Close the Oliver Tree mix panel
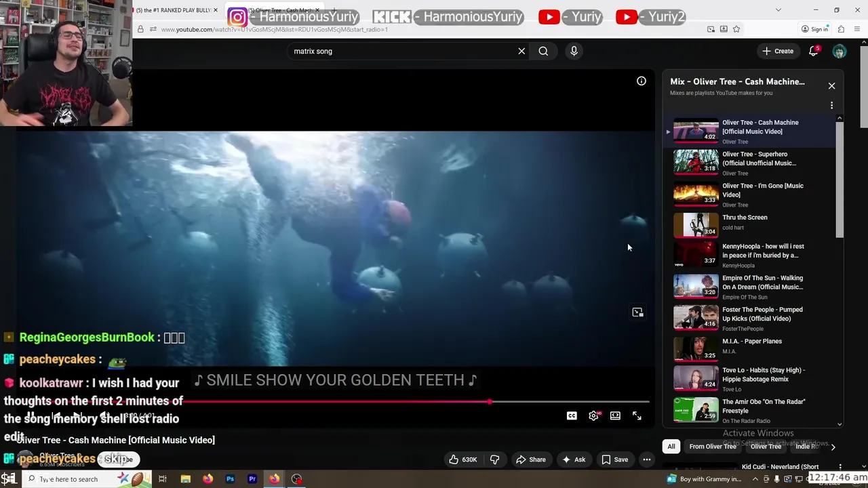The width and height of the screenshot is (868, 488). (831, 86)
